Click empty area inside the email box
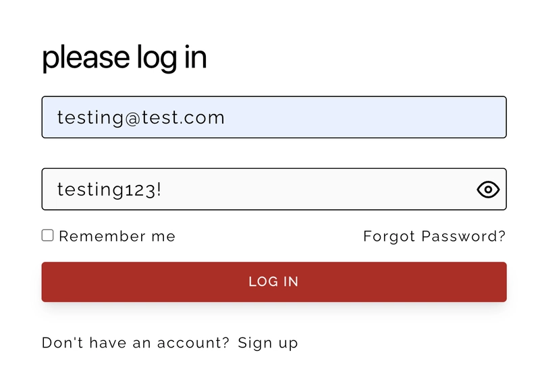The width and height of the screenshot is (540, 392). [x=365, y=117]
